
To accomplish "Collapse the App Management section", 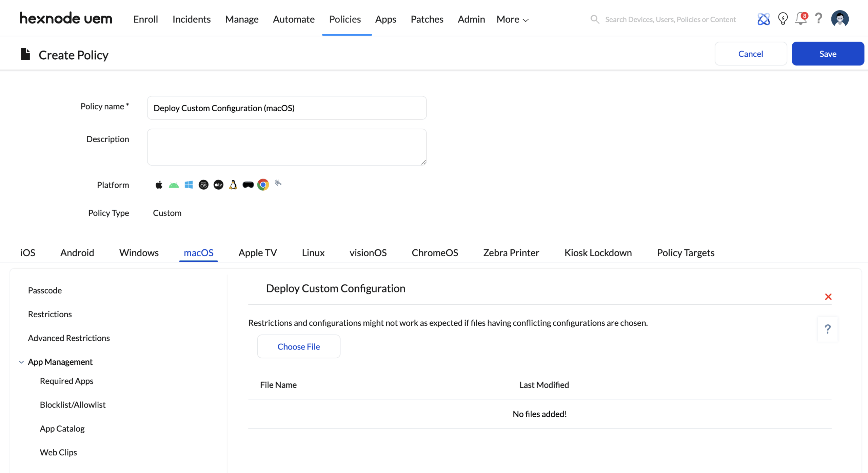I will tap(21, 362).
